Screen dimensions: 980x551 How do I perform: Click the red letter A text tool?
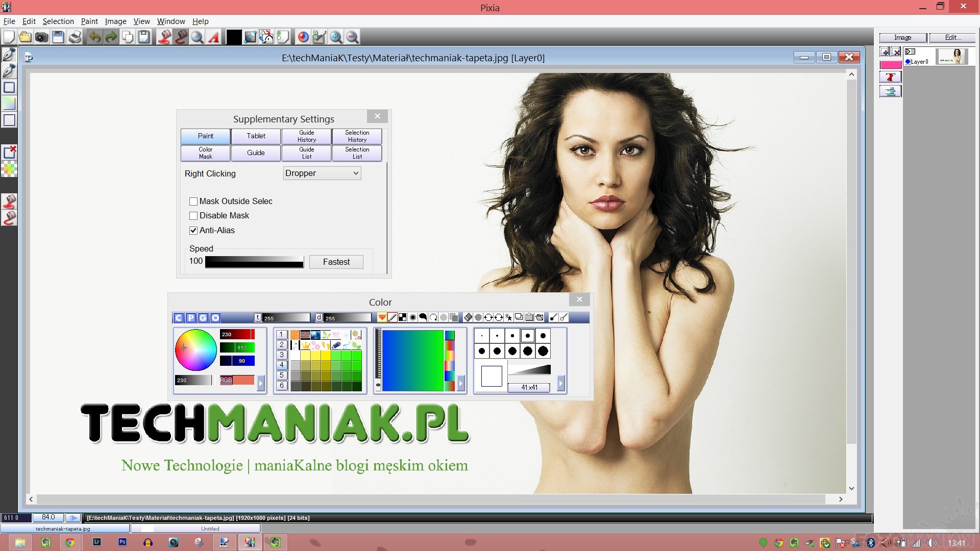(214, 37)
